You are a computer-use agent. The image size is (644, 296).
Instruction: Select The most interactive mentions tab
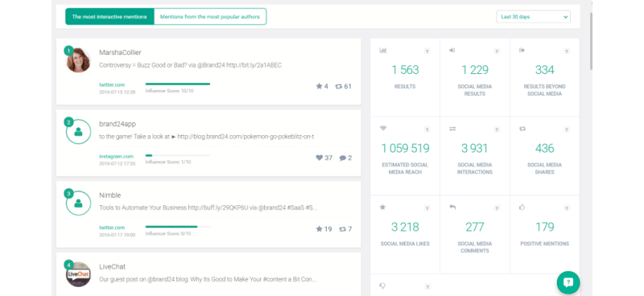[109, 17]
